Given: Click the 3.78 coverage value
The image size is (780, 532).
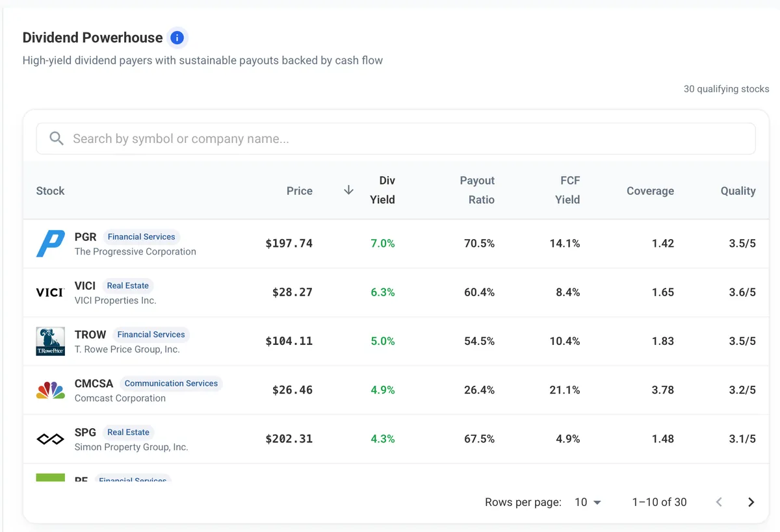Looking at the screenshot, I should (663, 390).
